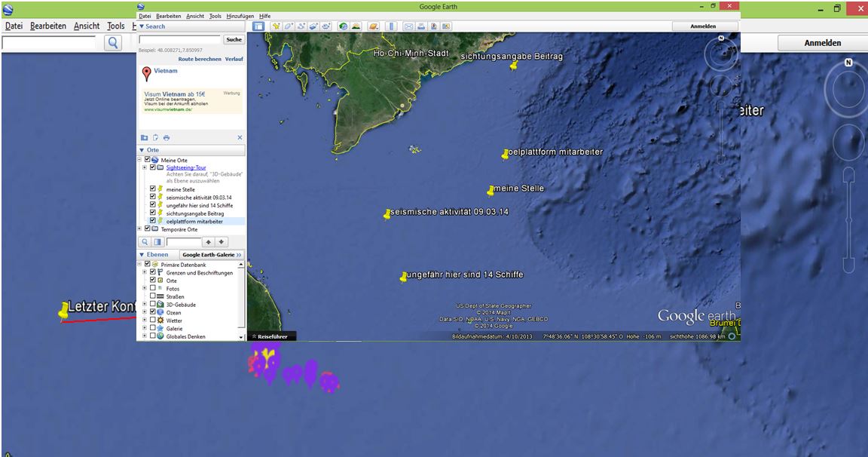The height and width of the screenshot is (457, 868).
Task: Add a path using the toolbar icon
Action: pos(301,26)
